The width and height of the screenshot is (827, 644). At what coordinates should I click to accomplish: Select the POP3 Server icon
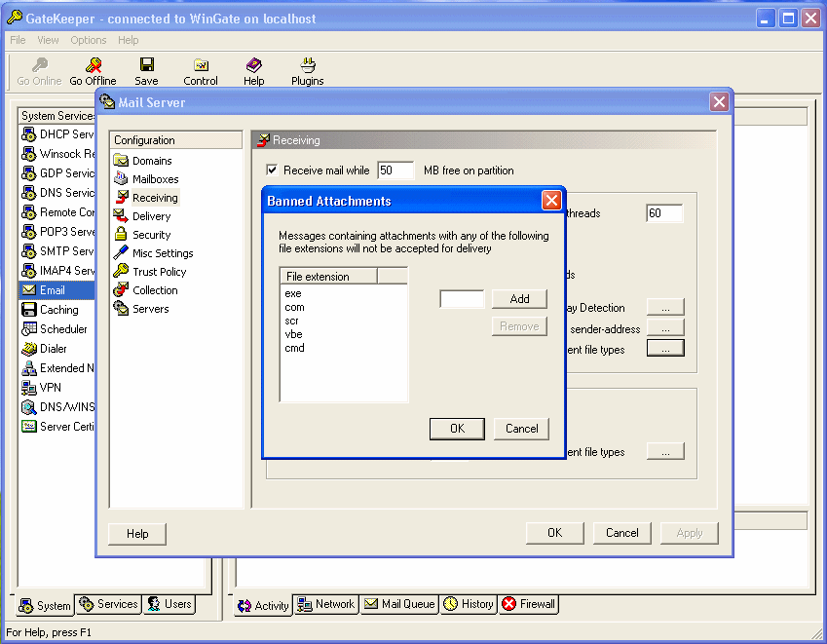[29, 232]
